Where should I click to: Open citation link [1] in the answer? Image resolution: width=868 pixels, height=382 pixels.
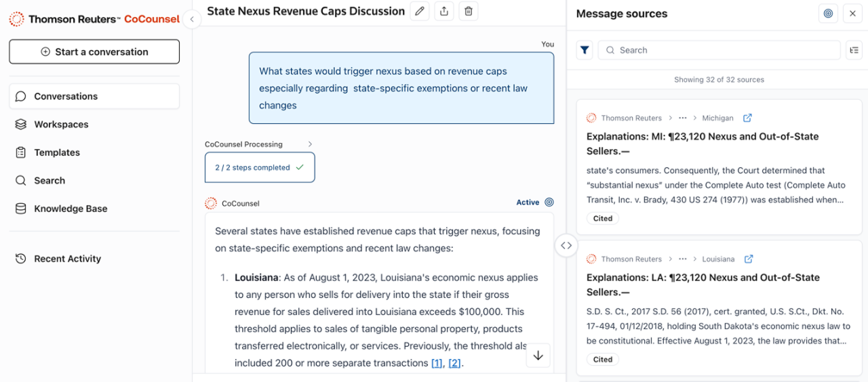[x=437, y=363]
